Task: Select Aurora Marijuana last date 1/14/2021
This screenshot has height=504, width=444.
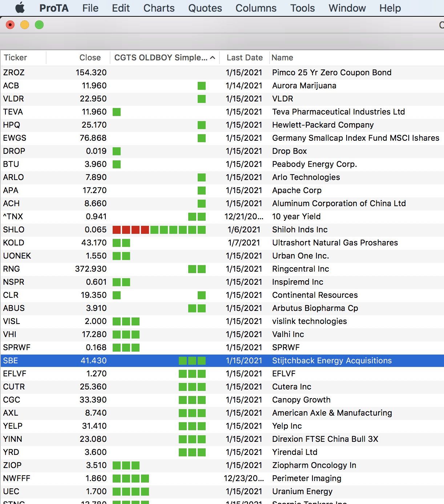Action: tap(244, 85)
